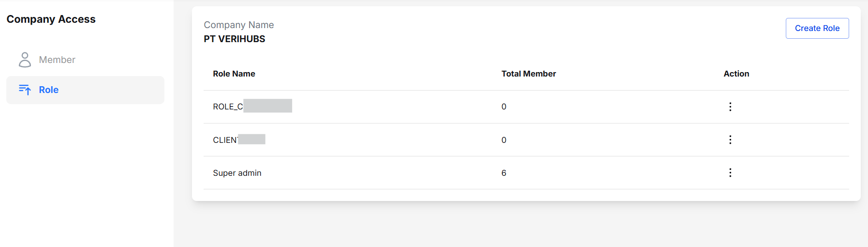
Task: Open kebab menu for Super admin role
Action: (730, 172)
